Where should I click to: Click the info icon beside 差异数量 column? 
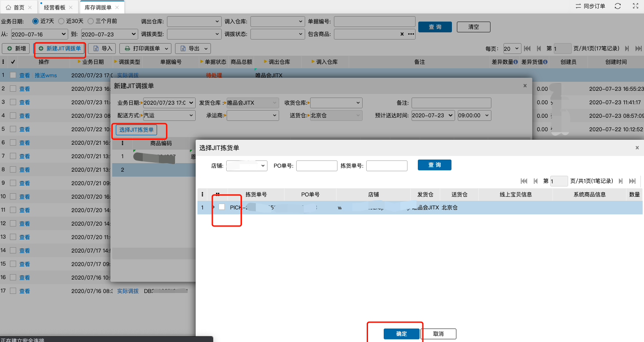[x=516, y=62]
